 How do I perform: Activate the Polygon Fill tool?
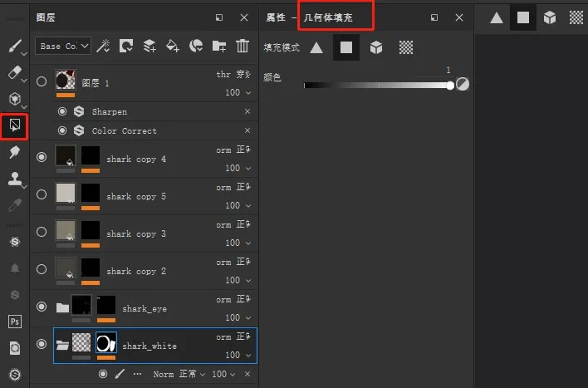click(14, 126)
